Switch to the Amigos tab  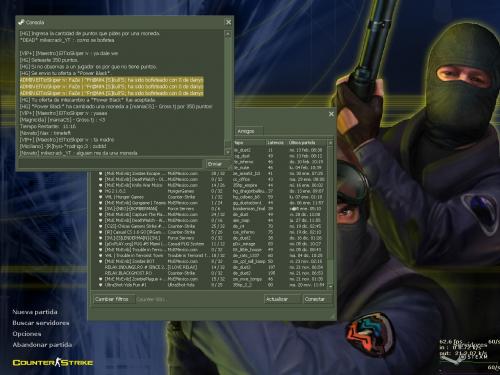click(249, 131)
